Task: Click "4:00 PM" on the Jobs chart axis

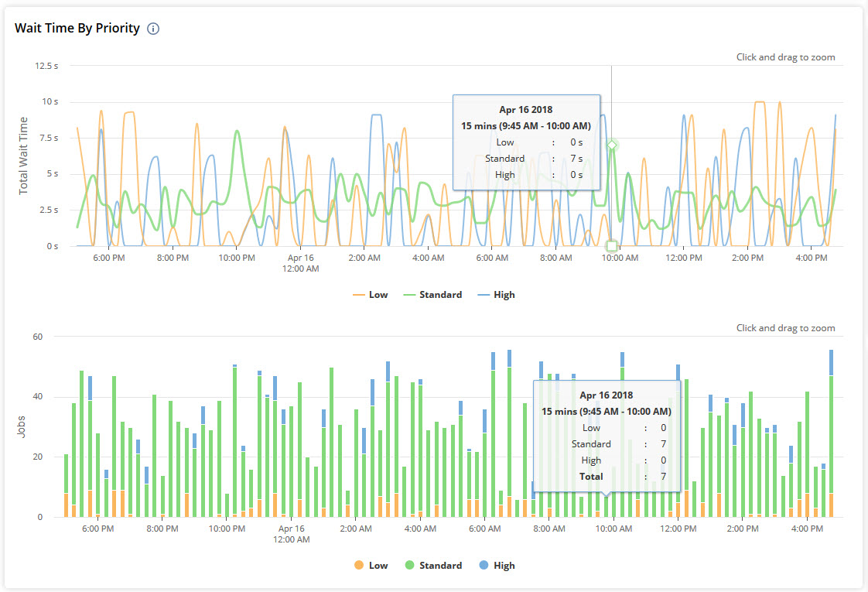Action: (807, 529)
